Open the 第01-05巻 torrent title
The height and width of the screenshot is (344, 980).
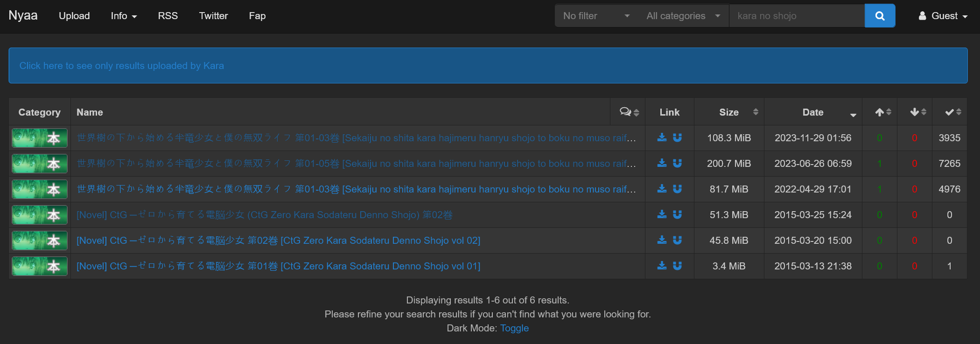click(x=356, y=164)
